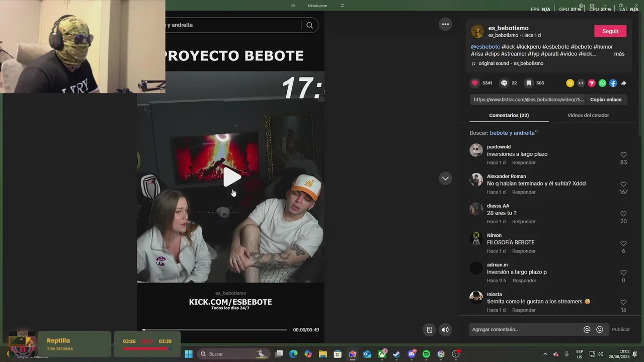
Task: Like pardowold's comment
Action: pyautogui.click(x=623, y=155)
